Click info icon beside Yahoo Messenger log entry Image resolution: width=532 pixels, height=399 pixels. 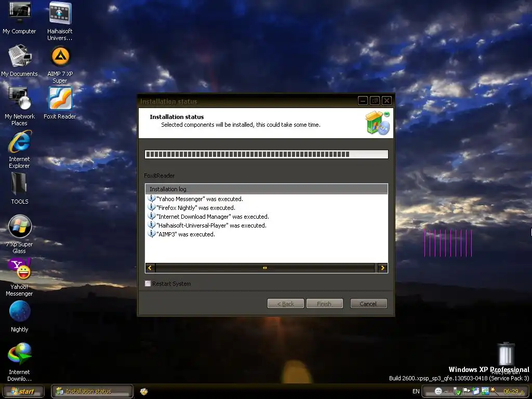click(151, 198)
